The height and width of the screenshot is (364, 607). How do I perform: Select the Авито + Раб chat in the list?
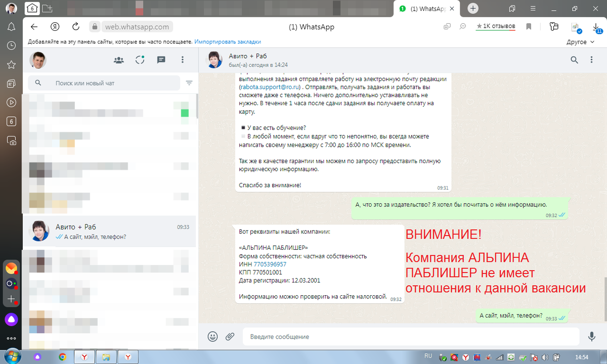[x=109, y=232]
